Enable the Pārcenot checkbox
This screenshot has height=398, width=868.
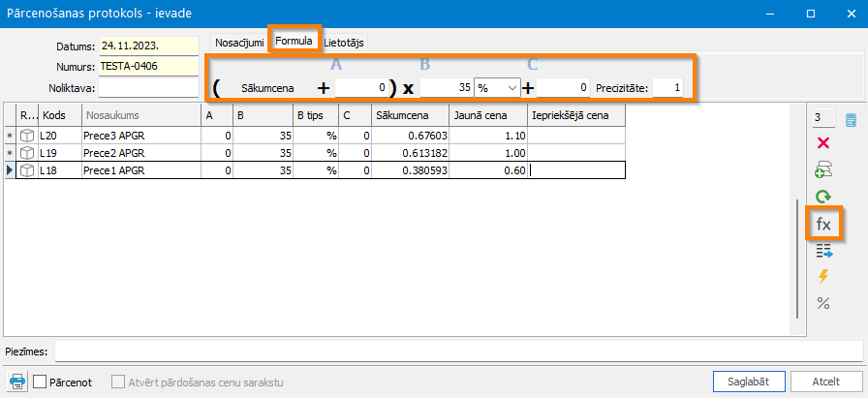coord(40,382)
